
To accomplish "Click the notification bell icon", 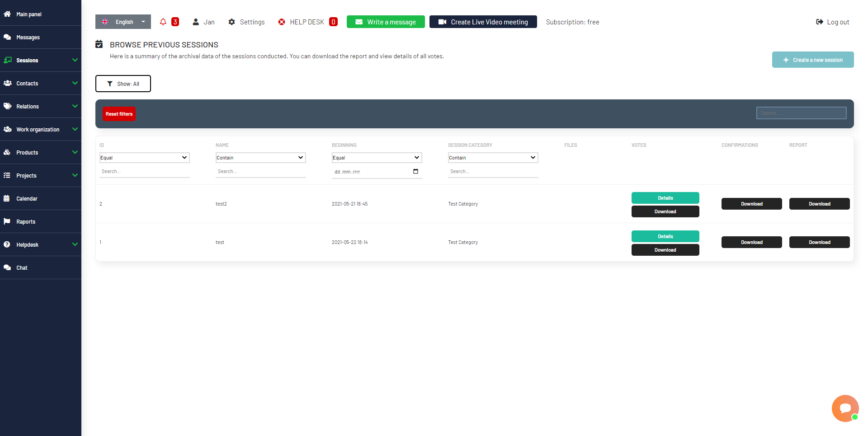I will click(163, 22).
